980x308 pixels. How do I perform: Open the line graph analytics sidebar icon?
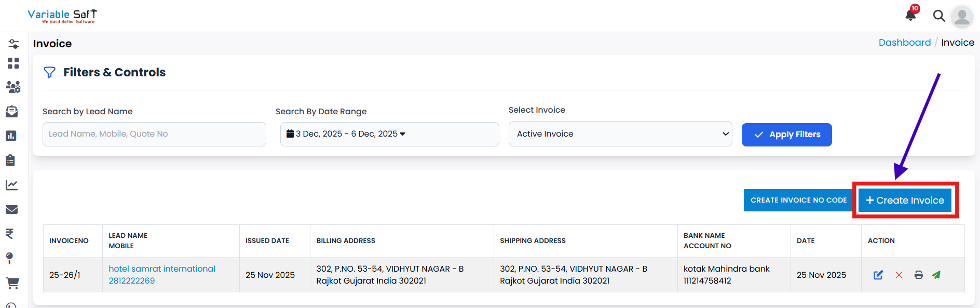click(x=11, y=185)
